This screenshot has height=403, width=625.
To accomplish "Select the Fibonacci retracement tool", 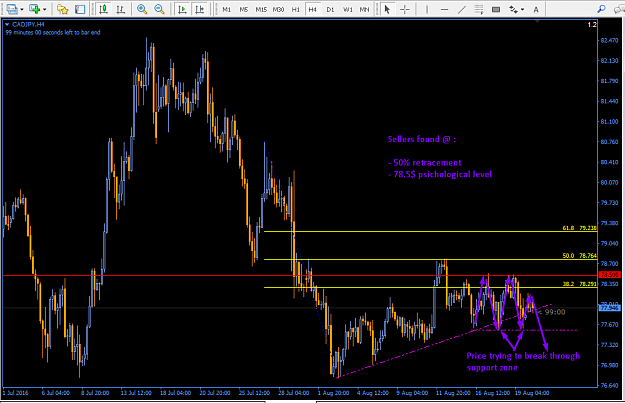I will click(479, 9).
